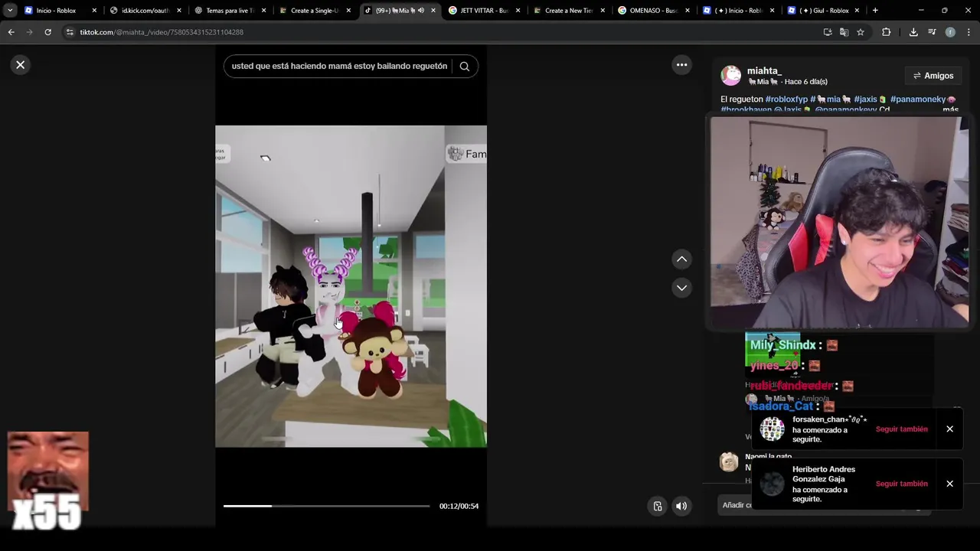The width and height of the screenshot is (980, 551).
Task: Switch to the 'Giul - Roblox' tab
Action: (823, 11)
